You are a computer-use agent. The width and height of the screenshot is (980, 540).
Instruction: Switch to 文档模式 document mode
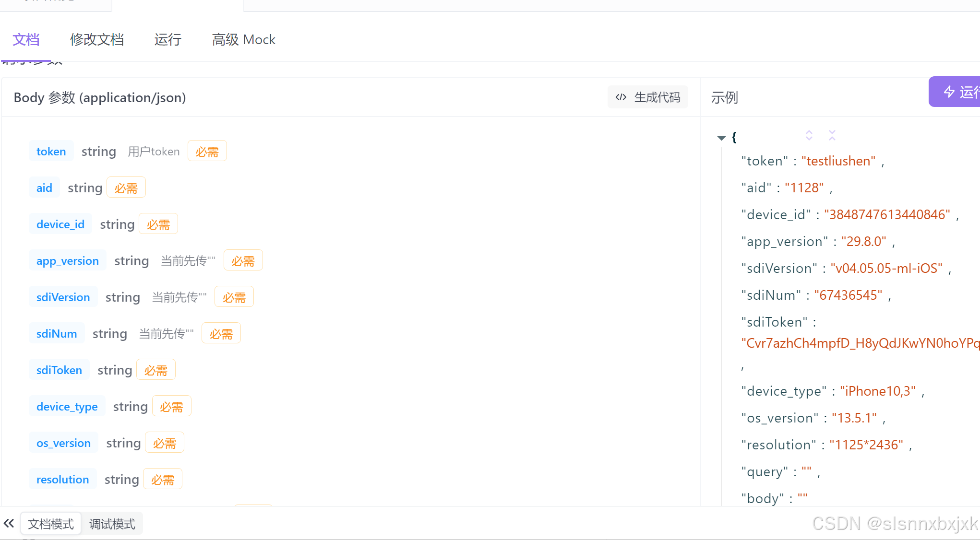pyautogui.click(x=51, y=524)
